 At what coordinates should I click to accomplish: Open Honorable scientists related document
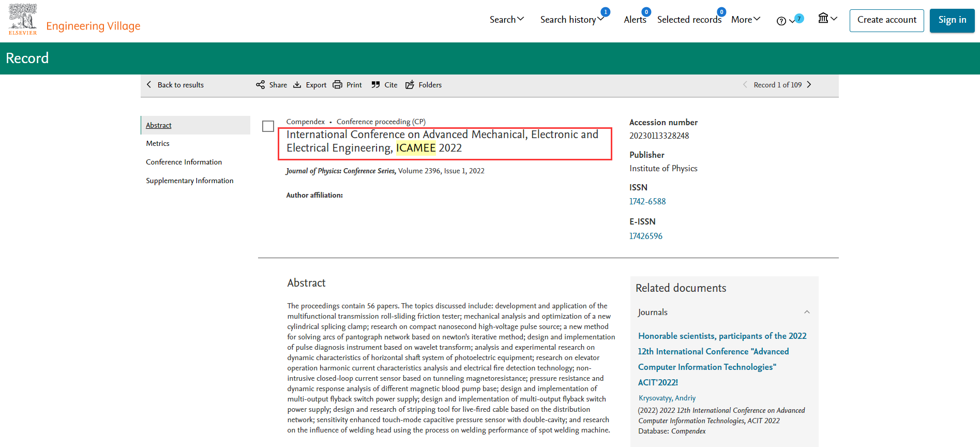click(x=722, y=359)
